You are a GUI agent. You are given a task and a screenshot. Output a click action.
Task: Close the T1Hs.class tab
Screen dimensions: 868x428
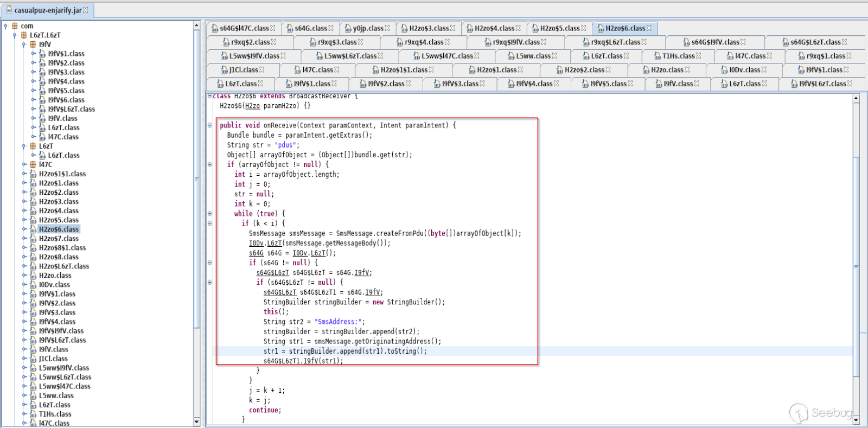[x=699, y=56]
